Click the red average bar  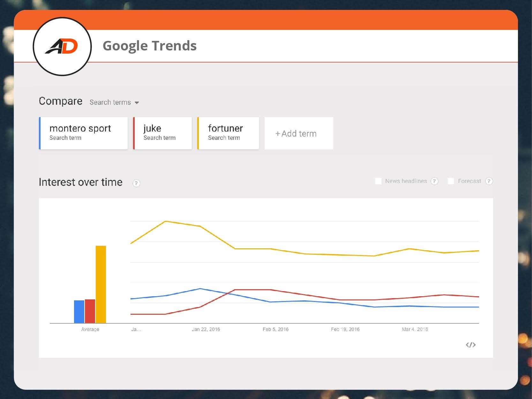(90, 311)
